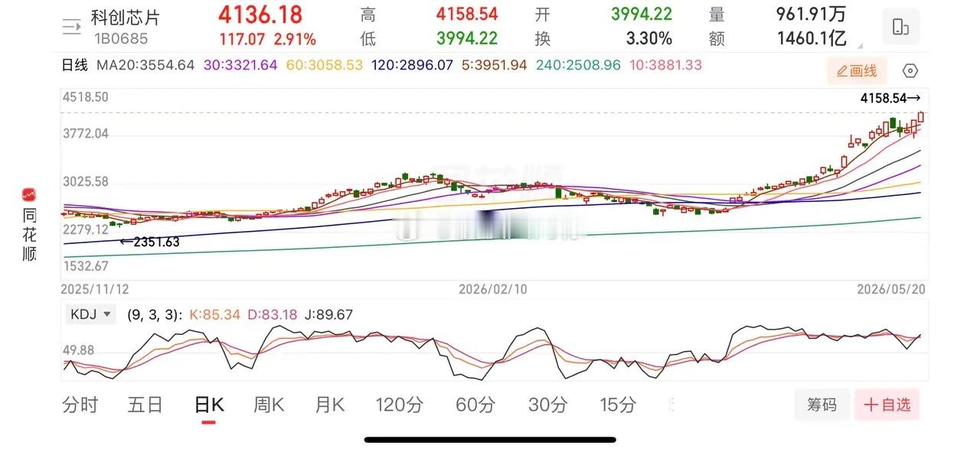Select the 月K tab
980x452 pixels.
(330, 405)
